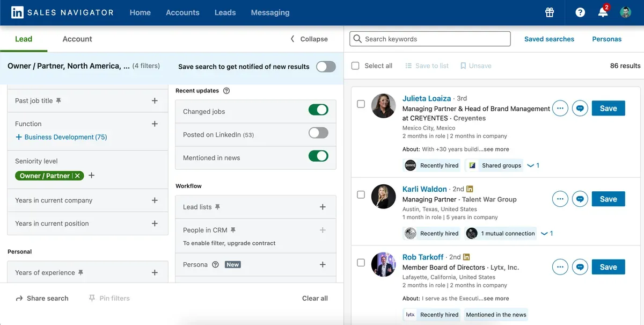
Task: Message Karli Waldon via the chat bubble icon
Action: click(580, 199)
